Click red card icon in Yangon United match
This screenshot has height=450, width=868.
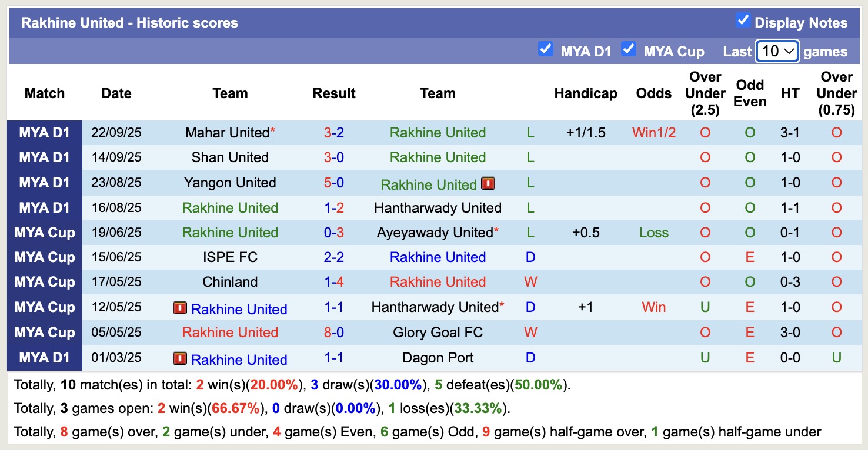(x=488, y=184)
